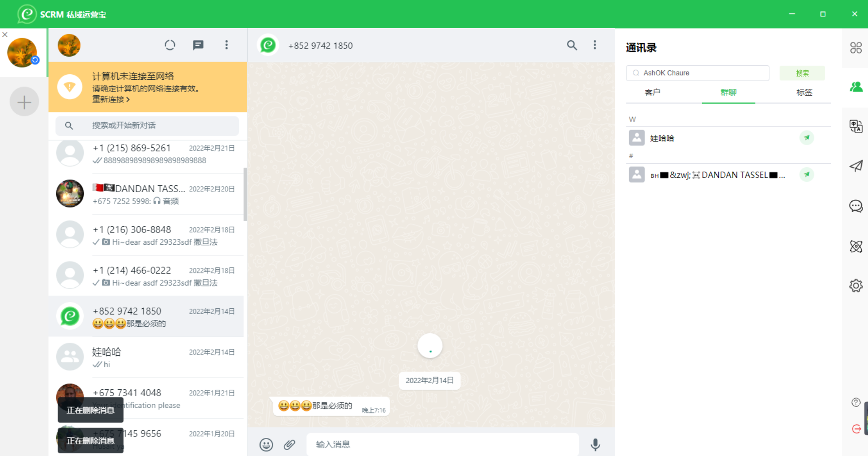Click the search magnifier in chat list search
The image size is (868, 456).
[69, 126]
